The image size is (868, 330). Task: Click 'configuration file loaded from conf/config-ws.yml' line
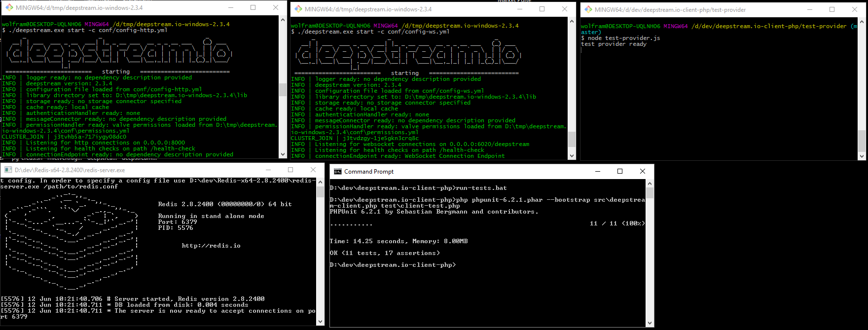click(x=388, y=91)
